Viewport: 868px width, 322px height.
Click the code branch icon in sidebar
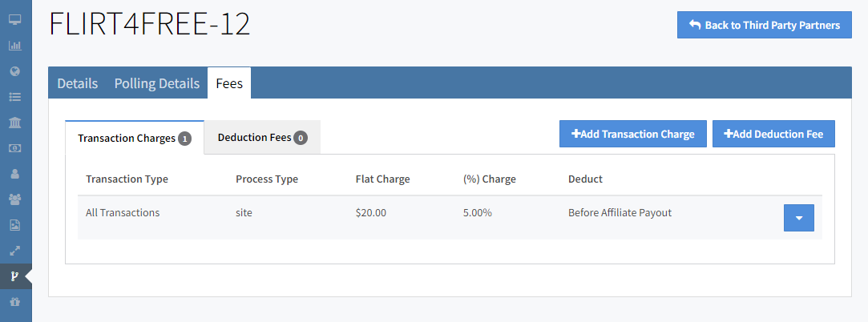[x=14, y=276]
